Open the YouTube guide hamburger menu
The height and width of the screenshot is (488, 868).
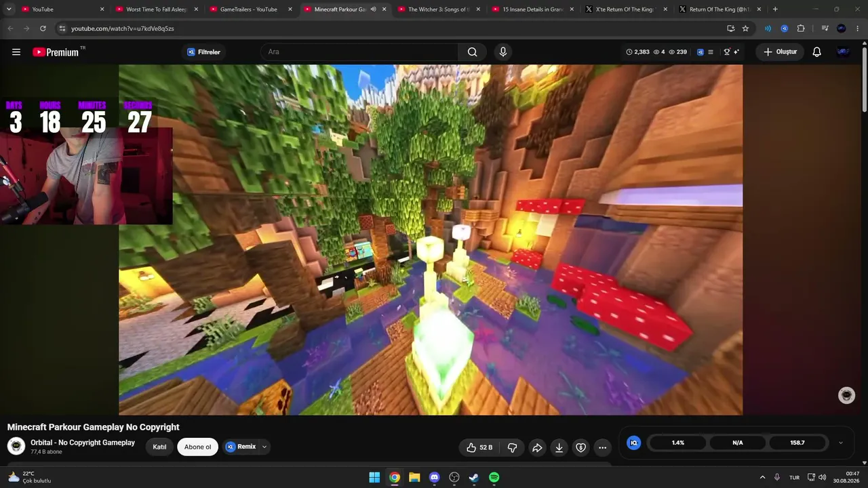pyautogui.click(x=16, y=52)
